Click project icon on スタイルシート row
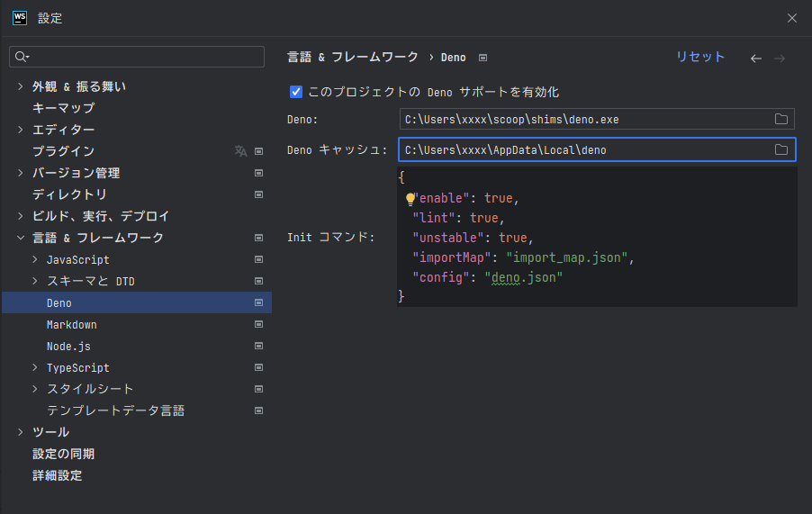 [x=259, y=389]
